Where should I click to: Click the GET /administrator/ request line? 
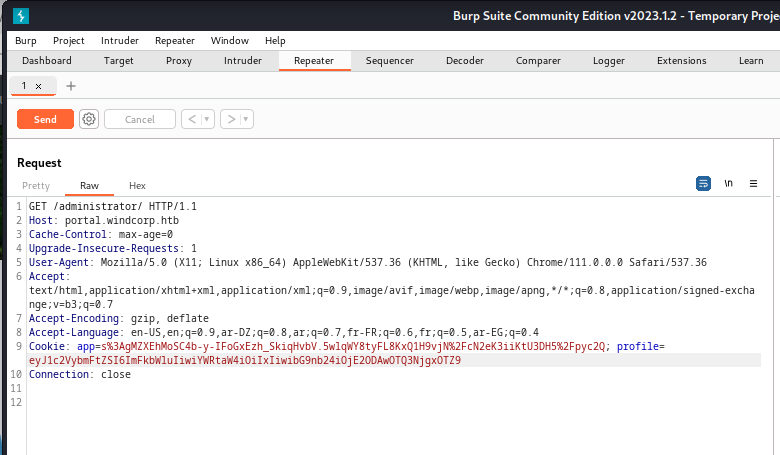coord(112,206)
